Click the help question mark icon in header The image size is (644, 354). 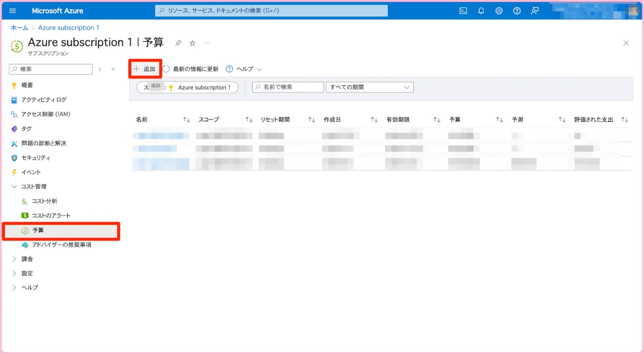[x=517, y=11]
